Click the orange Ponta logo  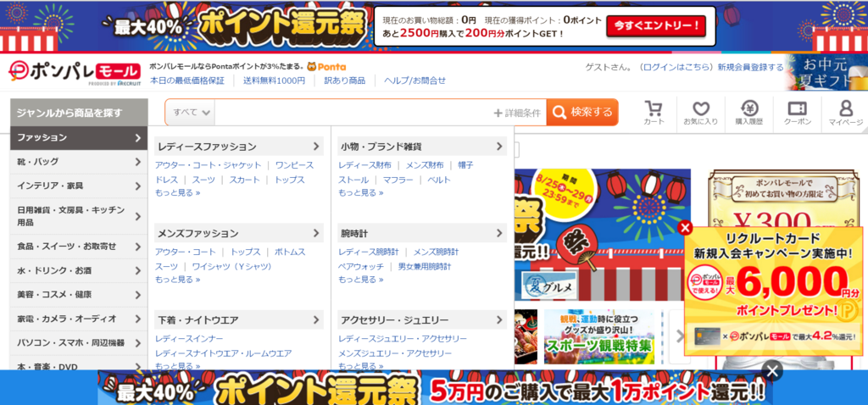click(326, 67)
